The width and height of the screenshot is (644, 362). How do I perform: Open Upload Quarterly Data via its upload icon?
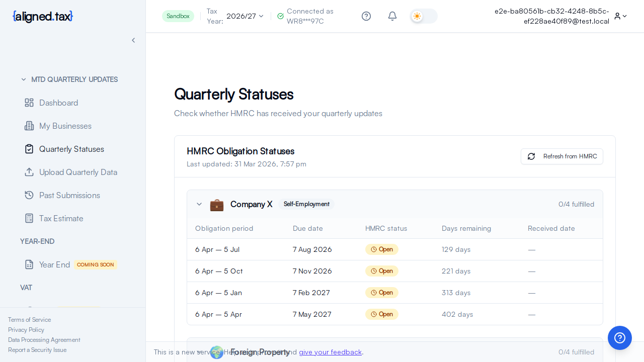[x=29, y=172]
